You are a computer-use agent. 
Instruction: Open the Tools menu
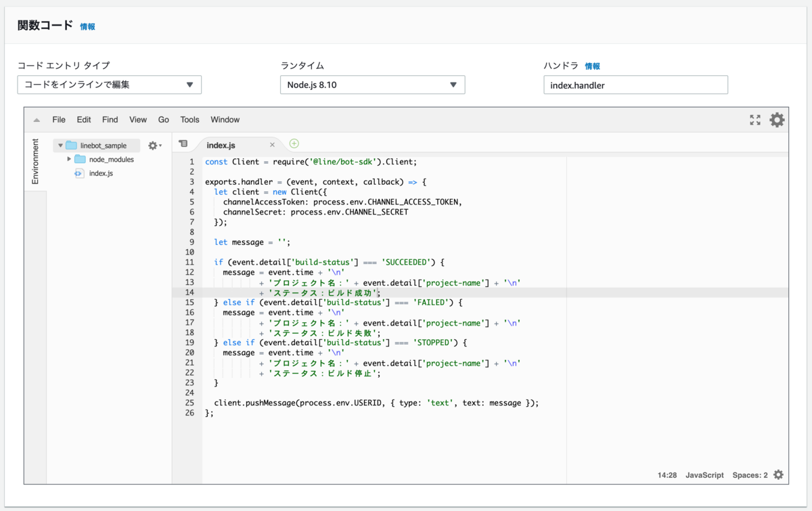click(x=189, y=120)
